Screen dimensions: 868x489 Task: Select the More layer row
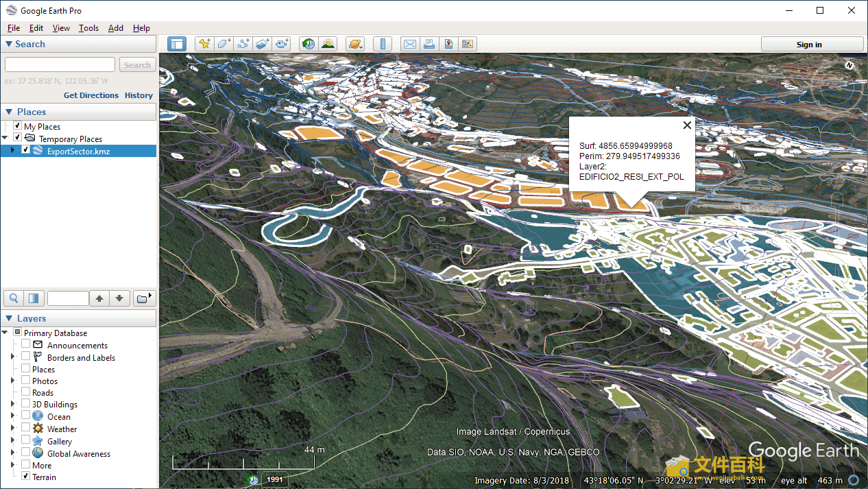42,465
